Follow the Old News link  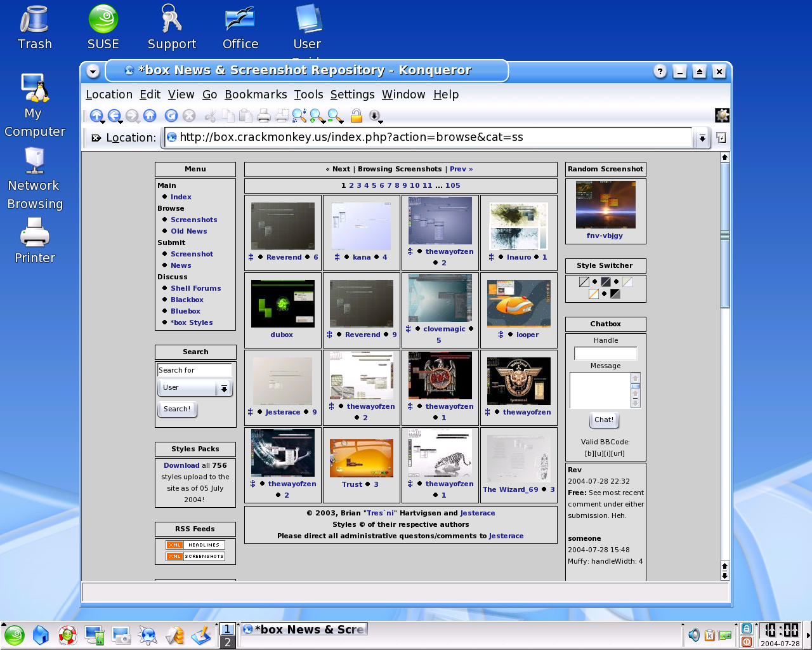[x=188, y=231]
